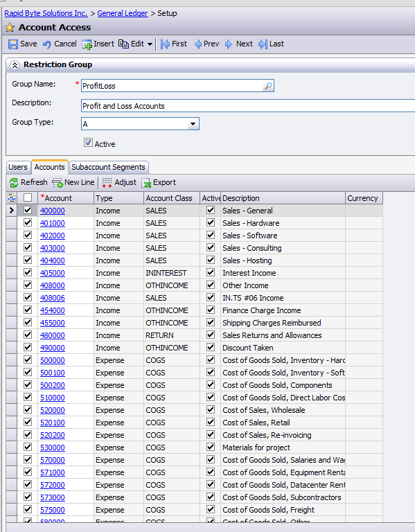The height and width of the screenshot is (532, 415).
Task: Toggle Active checkbox for Sales - Hardware
Action: point(211,222)
